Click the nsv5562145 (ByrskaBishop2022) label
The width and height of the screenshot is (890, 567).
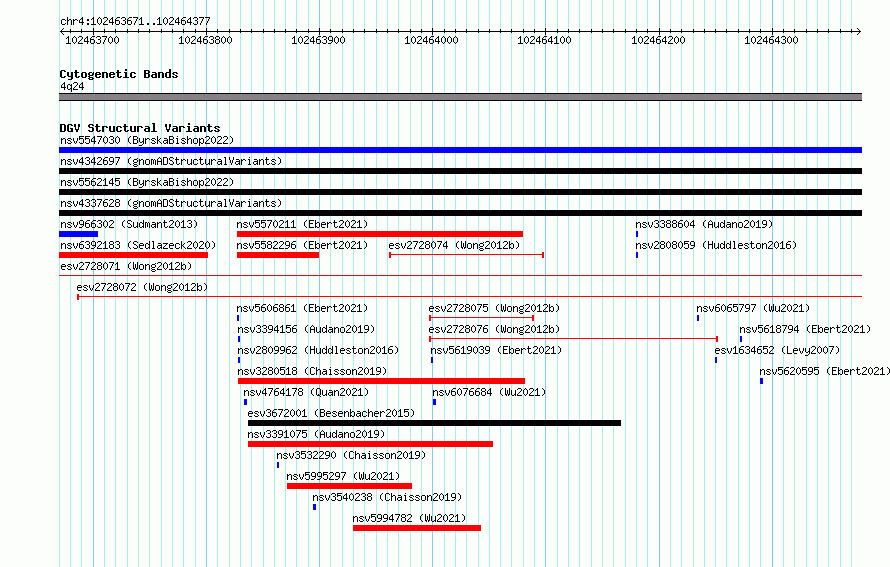click(x=147, y=182)
